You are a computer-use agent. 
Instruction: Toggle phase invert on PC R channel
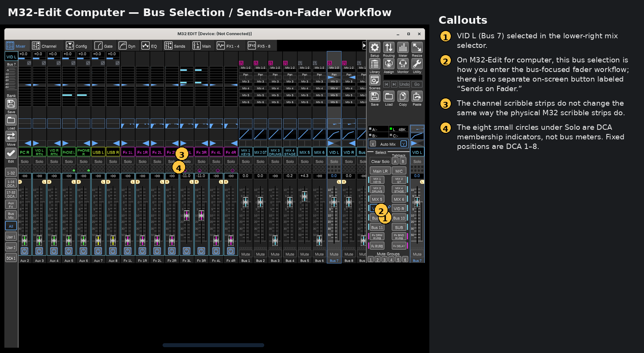tap(29, 63)
